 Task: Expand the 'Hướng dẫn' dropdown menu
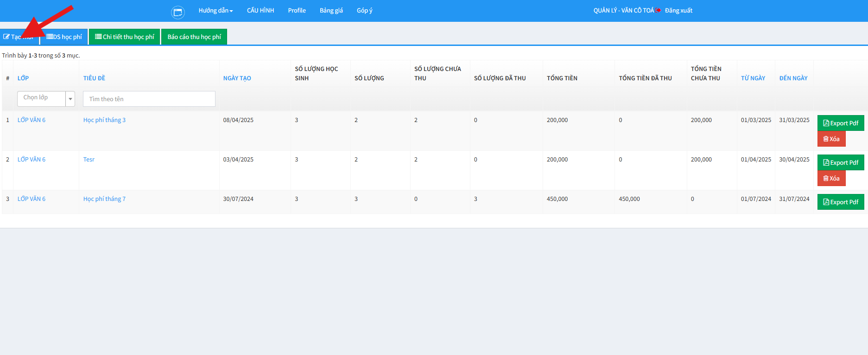click(215, 10)
